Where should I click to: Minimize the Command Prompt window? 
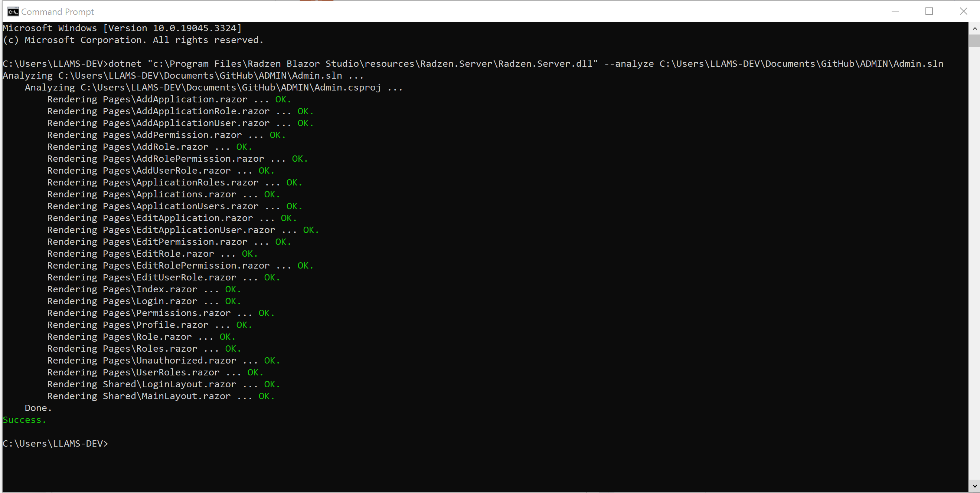click(x=895, y=11)
